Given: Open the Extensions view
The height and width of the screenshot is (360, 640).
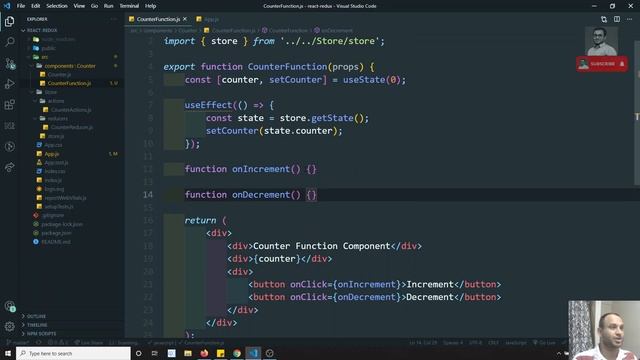Looking at the screenshot, I should pos(9,105).
